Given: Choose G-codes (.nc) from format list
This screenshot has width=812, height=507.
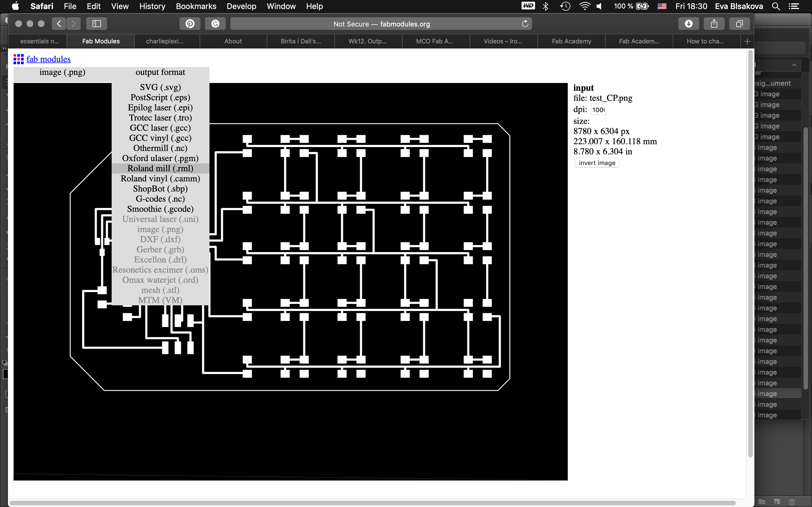Looking at the screenshot, I should [160, 199].
